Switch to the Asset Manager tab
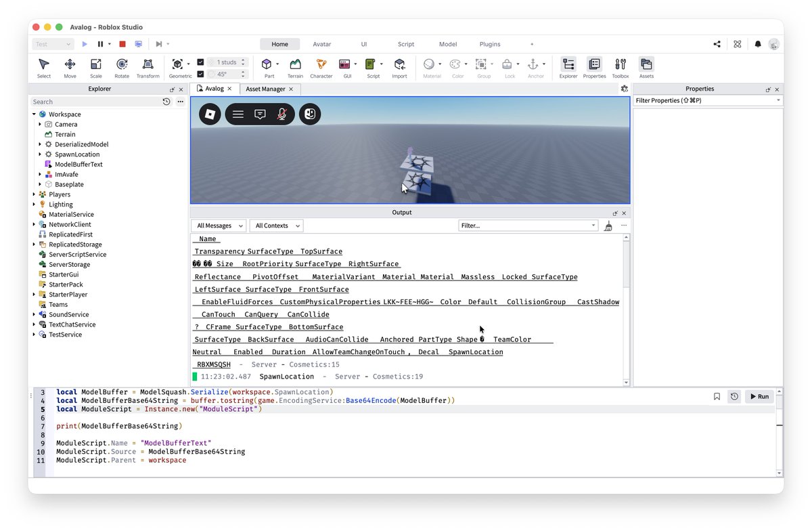 265,89
